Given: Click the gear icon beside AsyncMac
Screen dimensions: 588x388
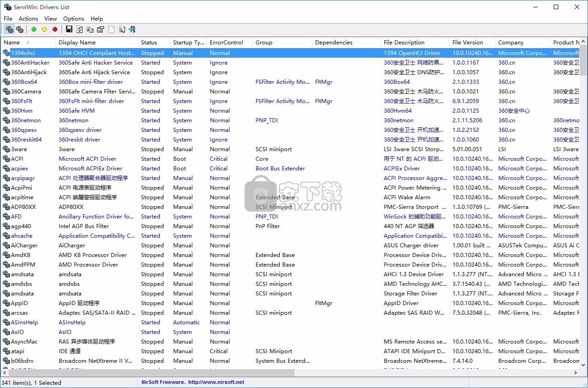Looking at the screenshot, I should pos(6,342).
